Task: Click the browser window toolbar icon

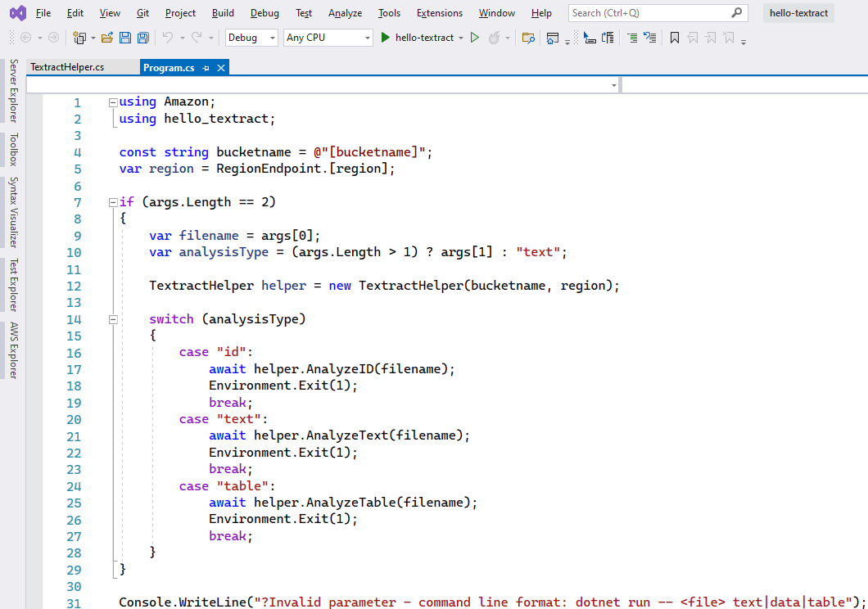Action: 552,38
